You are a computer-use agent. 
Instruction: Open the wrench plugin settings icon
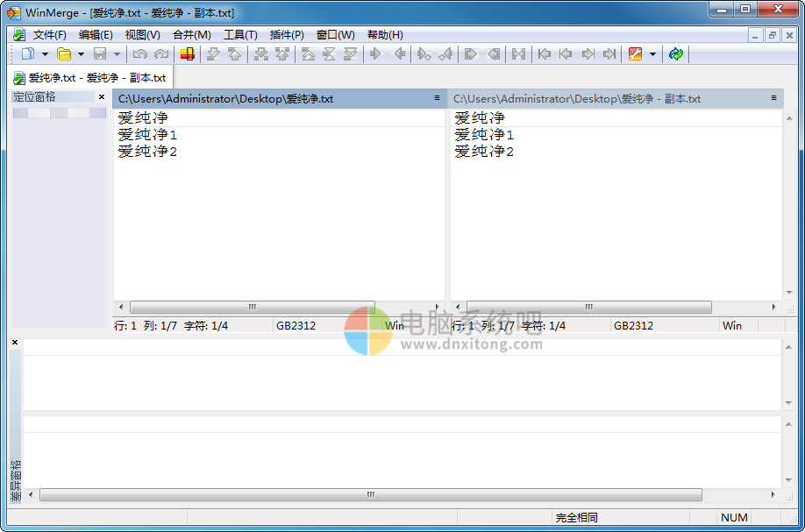(x=633, y=53)
